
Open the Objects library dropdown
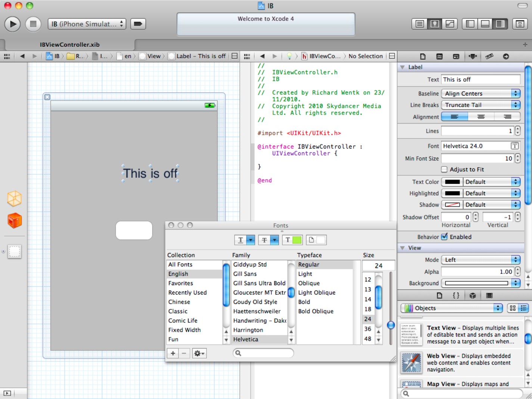tap(452, 308)
